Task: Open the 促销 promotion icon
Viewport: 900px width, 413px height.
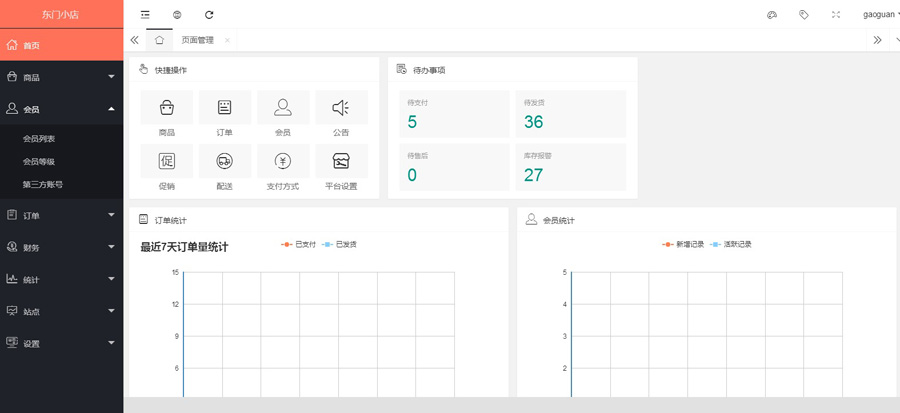Action: click(166, 161)
